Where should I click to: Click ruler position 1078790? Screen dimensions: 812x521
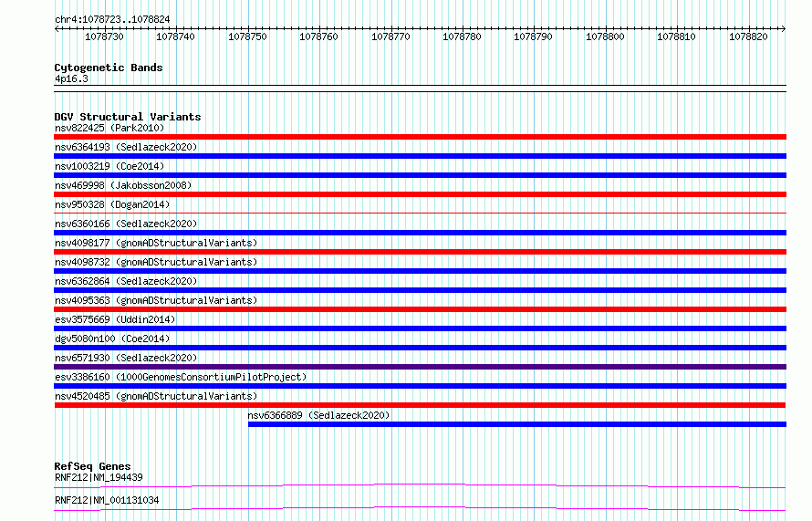pos(534,36)
